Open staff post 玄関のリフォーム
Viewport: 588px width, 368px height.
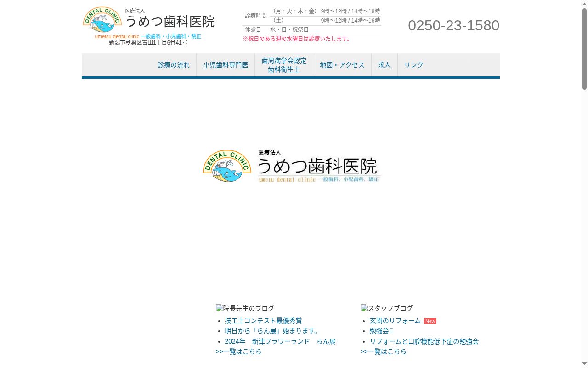(395, 321)
